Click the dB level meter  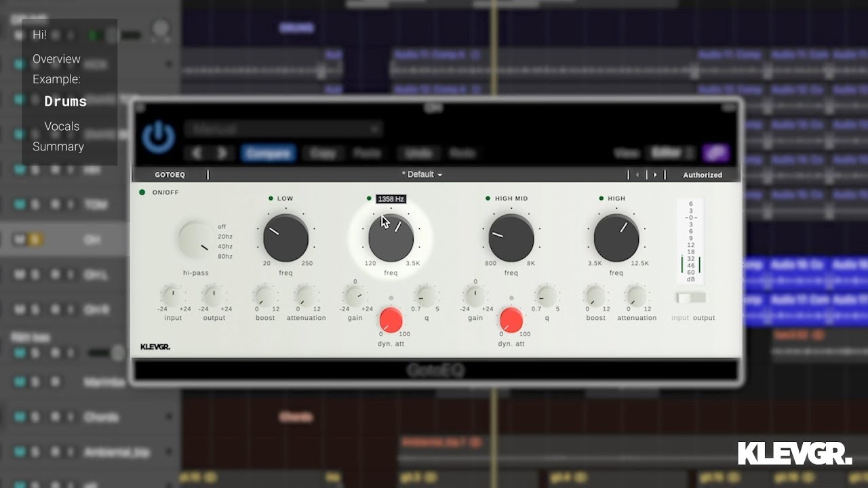pos(691,242)
